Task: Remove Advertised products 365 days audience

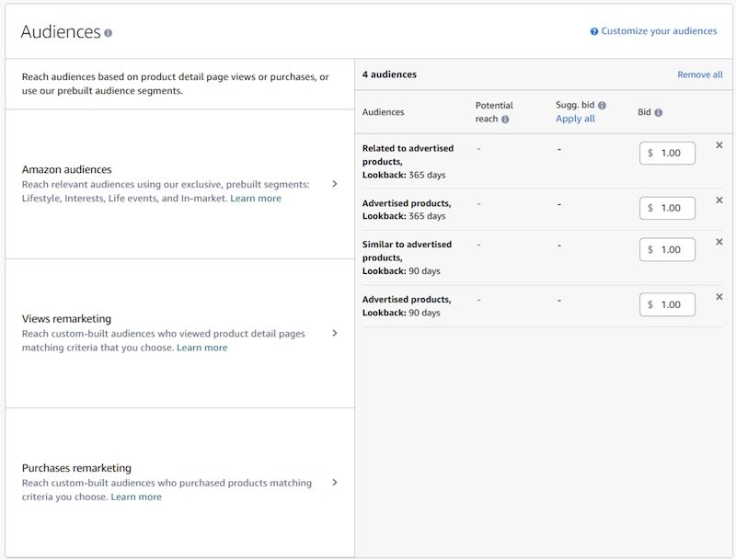Action: click(x=719, y=200)
